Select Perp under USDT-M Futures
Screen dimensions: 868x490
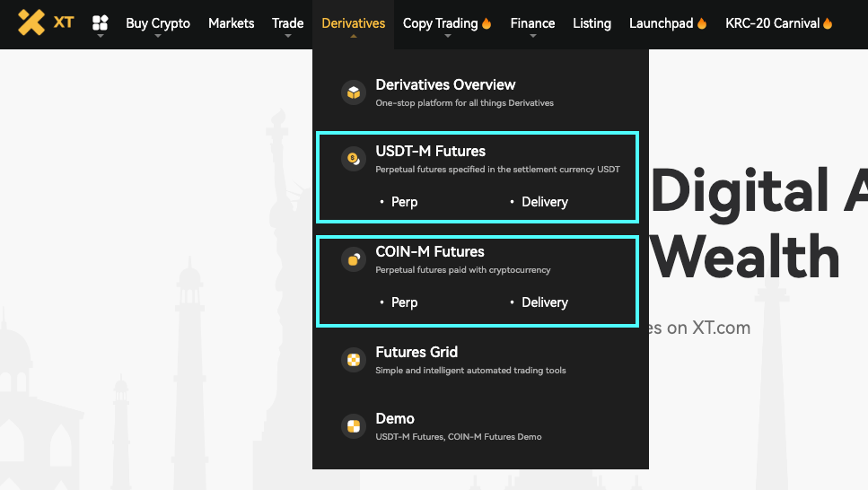tap(404, 202)
